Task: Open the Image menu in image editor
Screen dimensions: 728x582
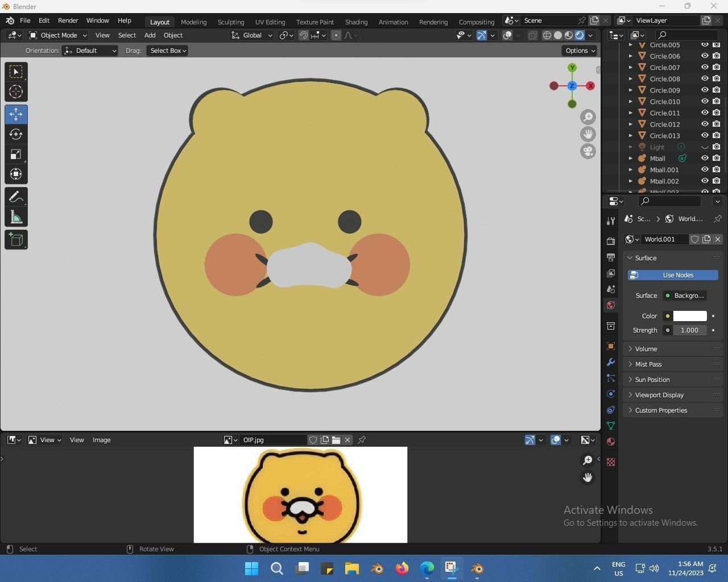Action: (102, 440)
